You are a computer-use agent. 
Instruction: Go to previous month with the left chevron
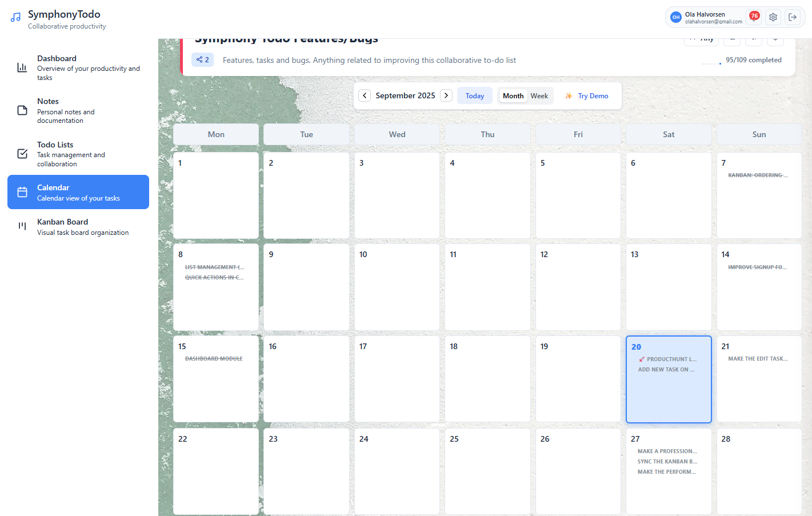point(365,95)
